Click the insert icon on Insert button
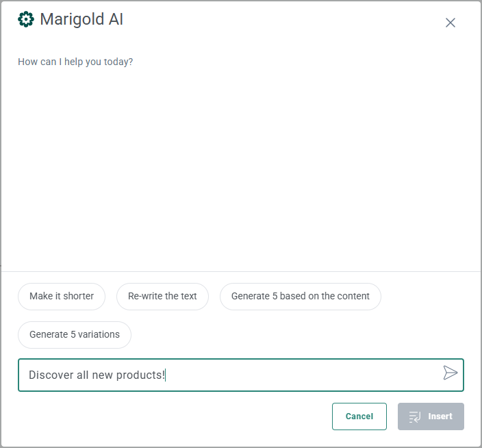This screenshot has width=482, height=448. click(x=414, y=416)
